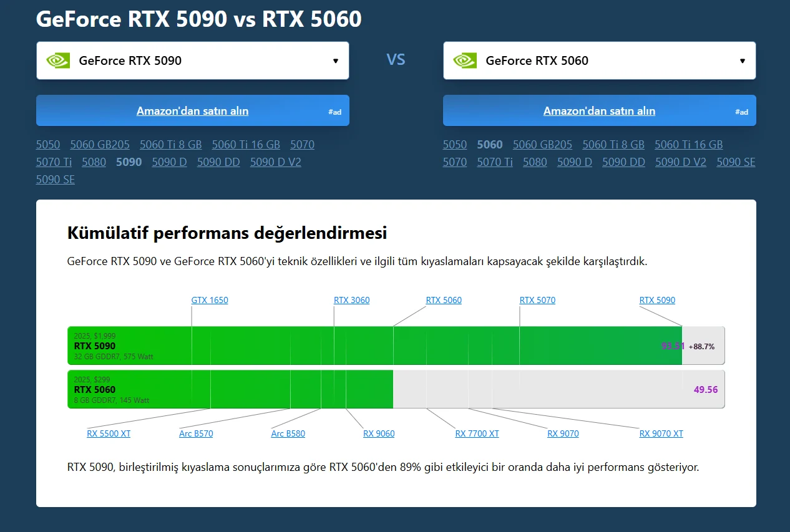
Task: Click '8 GB GDDR7, 145 Watt' spec text
Action: pos(112,400)
